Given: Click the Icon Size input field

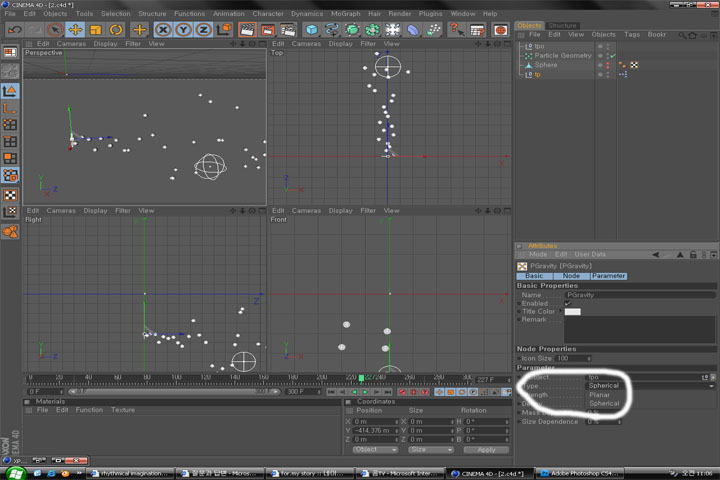Looking at the screenshot, I should click(x=571, y=358).
